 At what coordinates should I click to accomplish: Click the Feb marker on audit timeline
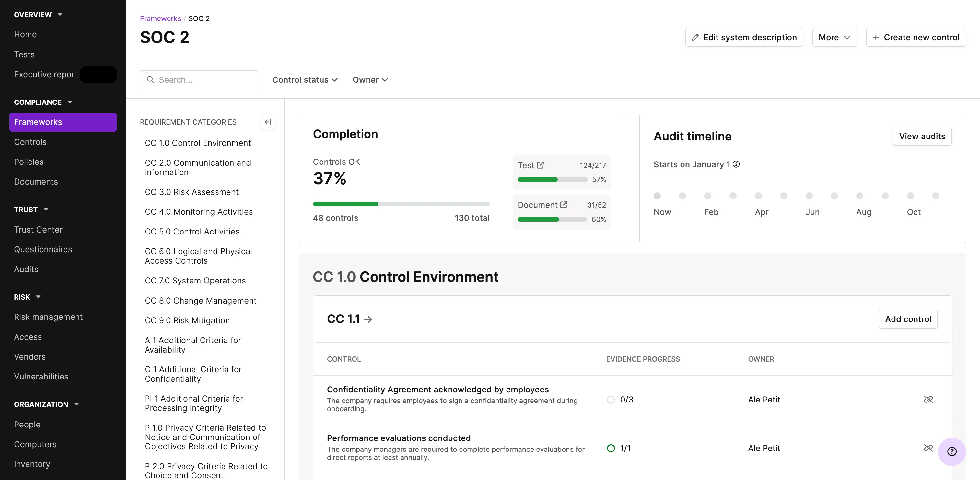tap(707, 196)
